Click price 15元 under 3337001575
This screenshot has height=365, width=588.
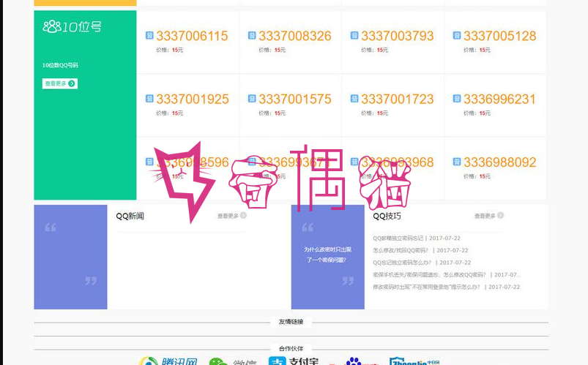pyautogui.click(x=280, y=113)
